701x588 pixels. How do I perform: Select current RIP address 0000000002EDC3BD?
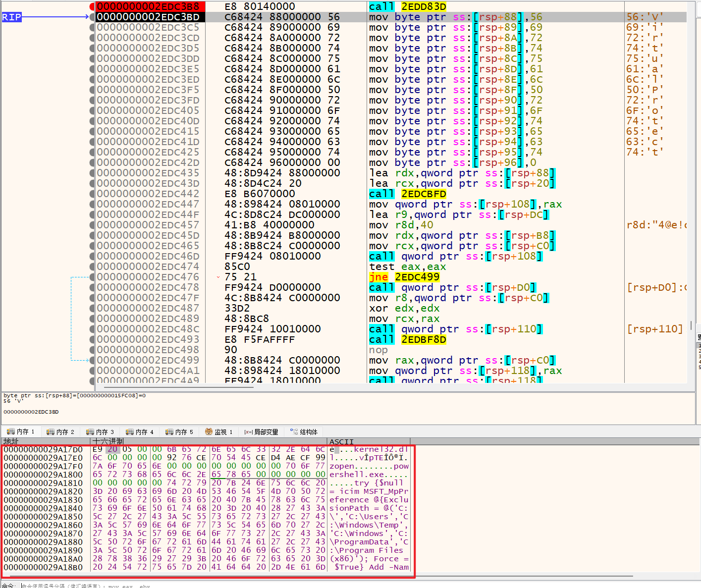(148, 17)
